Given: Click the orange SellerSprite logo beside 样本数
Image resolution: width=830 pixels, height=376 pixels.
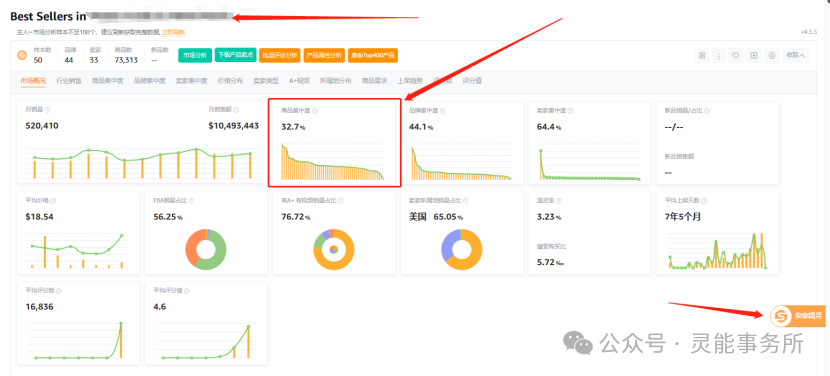Looking at the screenshot, I should (x=22, y=56).
